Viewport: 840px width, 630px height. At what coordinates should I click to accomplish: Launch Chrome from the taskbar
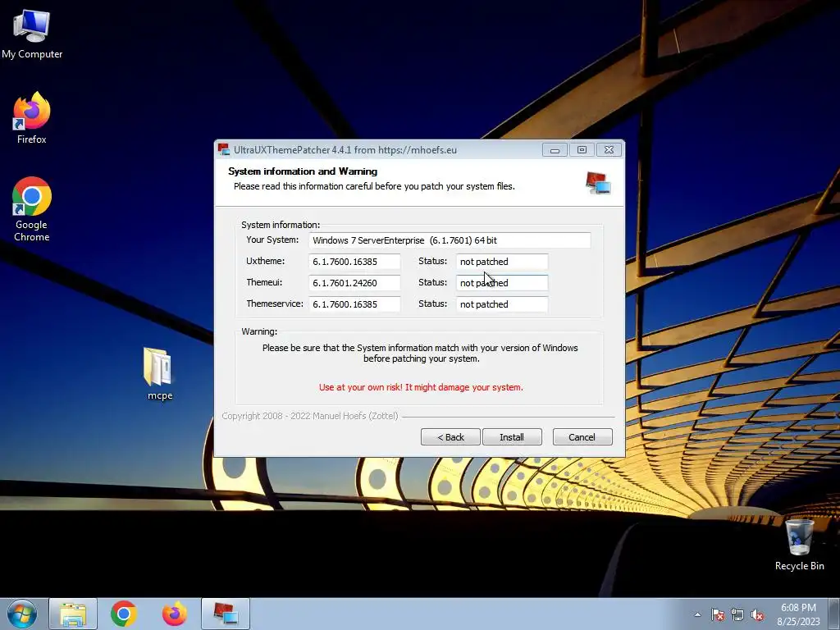tap(124, 614)
